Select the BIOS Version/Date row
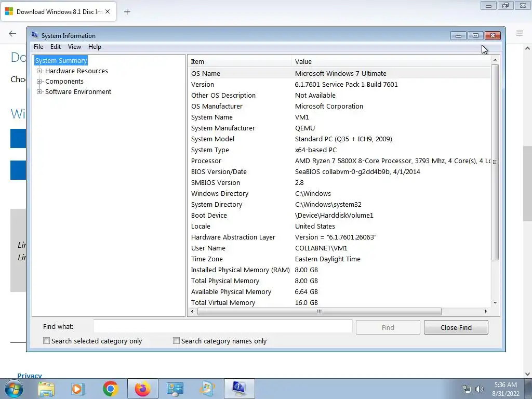Screen dimensions: 532x399 pyautogui.click(x=339, y=171)
